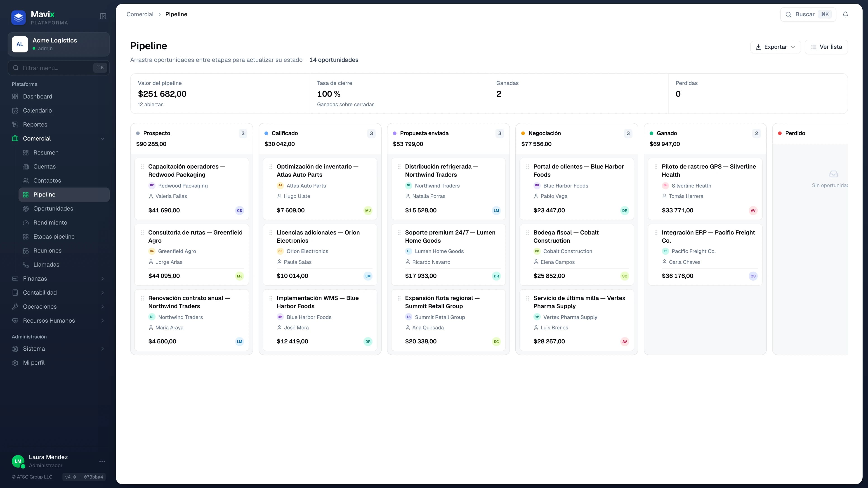Focus the Filtrar menú input

point(59,68)
